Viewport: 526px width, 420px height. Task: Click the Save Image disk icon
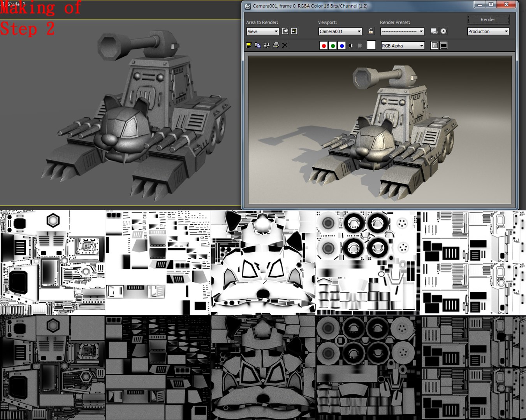pyautogui.click(x=249, y=45)
